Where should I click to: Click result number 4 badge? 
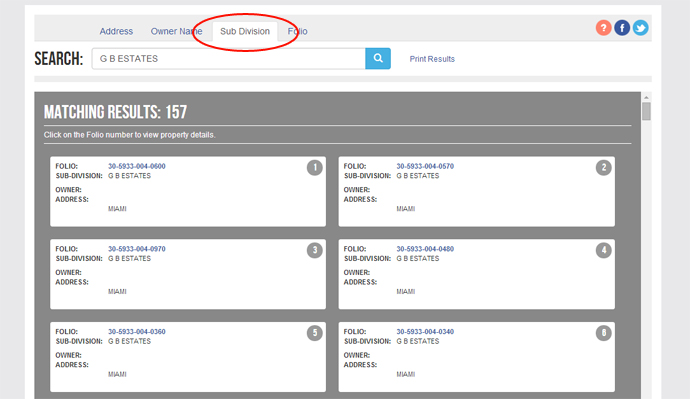coord(604,250)
